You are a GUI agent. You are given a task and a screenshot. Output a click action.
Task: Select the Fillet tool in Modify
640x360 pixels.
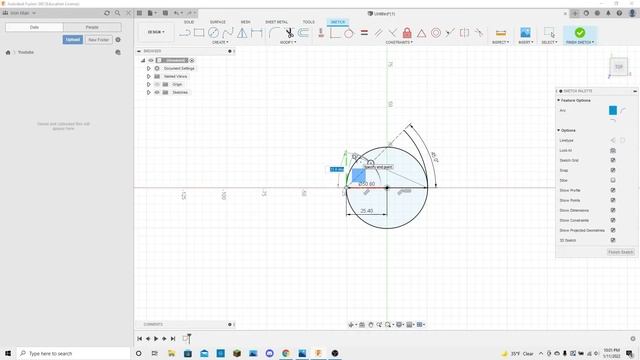click(275, 33)
